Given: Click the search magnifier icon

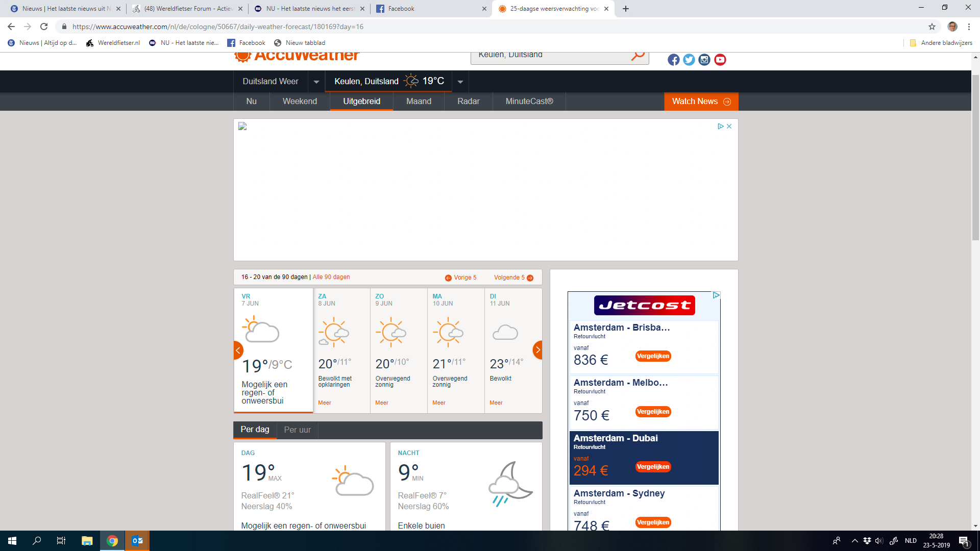Looking at the screenshot, I should tap(638, 55).
